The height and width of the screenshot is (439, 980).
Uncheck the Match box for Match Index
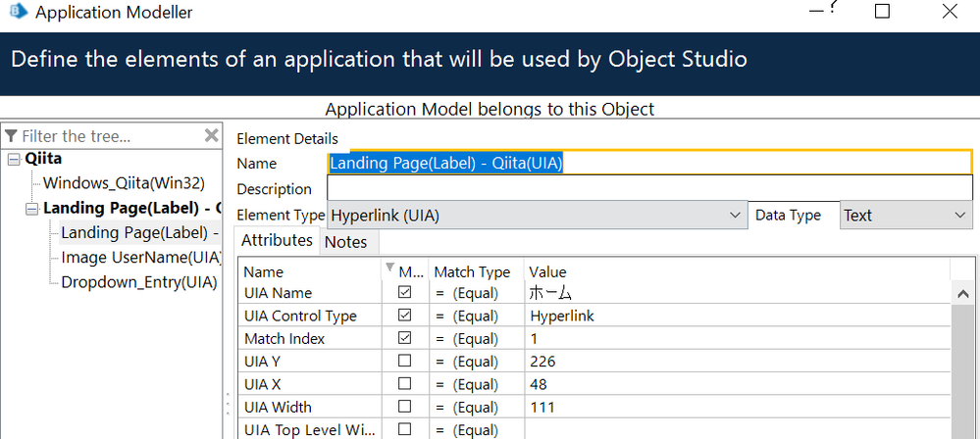pyautogui.click(x=404, y=338)
